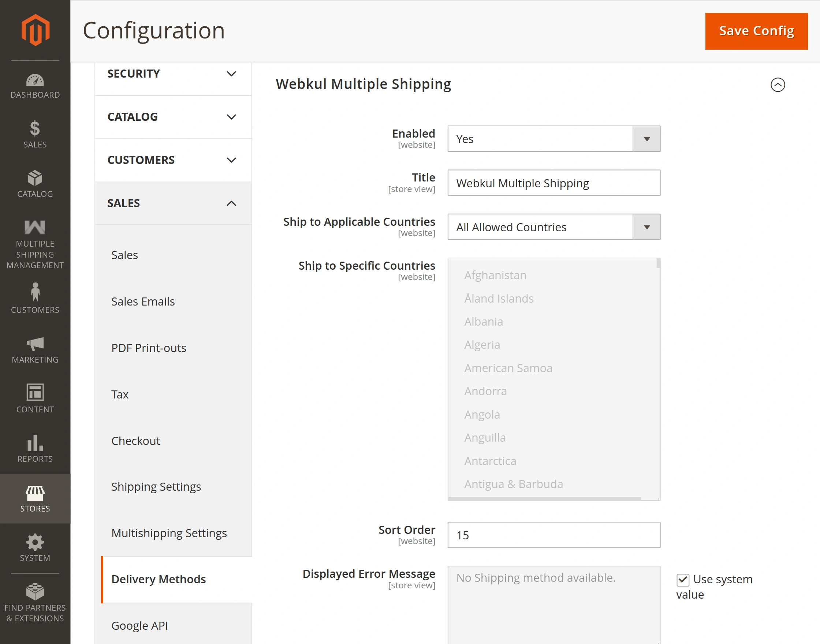Viewport: 820px width, 644px height.
Task: Expand the CUSTOMERS configuration section
Action: click(173, 160)
